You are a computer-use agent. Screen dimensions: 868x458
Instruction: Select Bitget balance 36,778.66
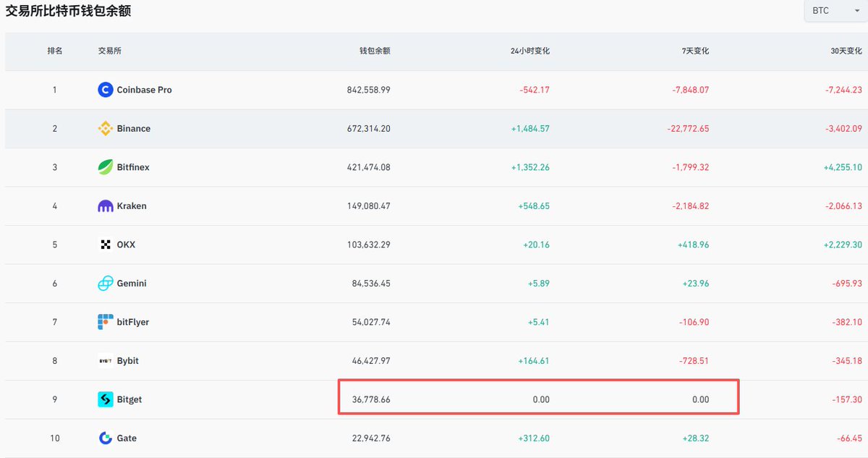pyautogui.click(x=371, y=399)
